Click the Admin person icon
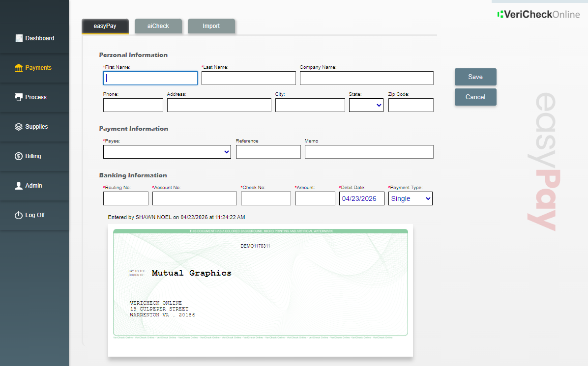Screen dimensions: 588x366 [x=18, y=186]
